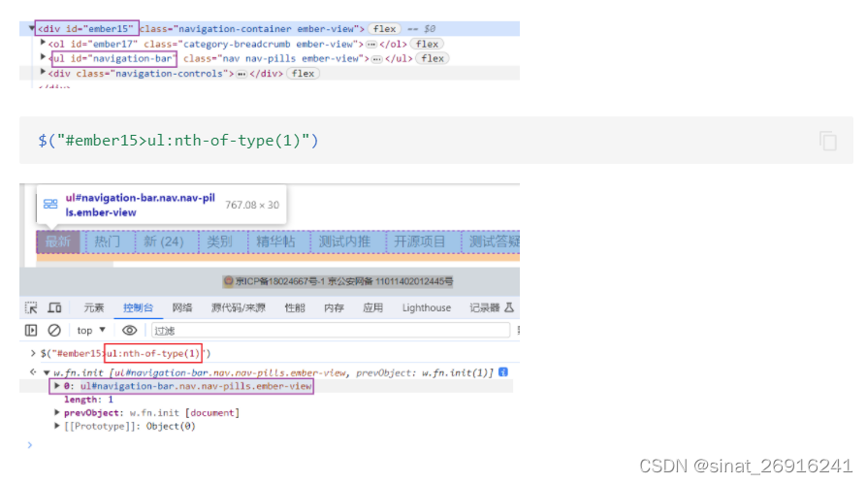The width and height of the screenshot is (868, 484).
Task: Select the 开源项目 nav pill
Action: click(420, 242)
